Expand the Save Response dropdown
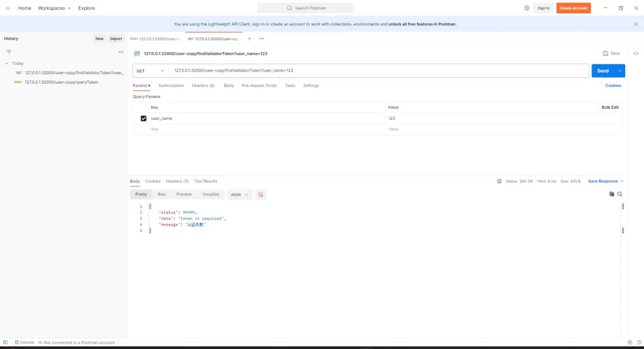Viewport: 644px width, 349px height. point(606,181)
